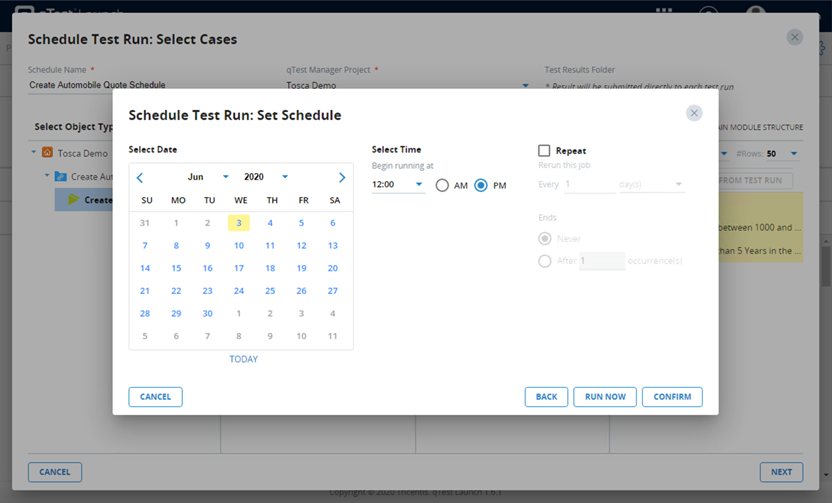Viewport: 832px width, 503px height.
Task: Collapse the Tosca Demo tree node
Action: 34,153
